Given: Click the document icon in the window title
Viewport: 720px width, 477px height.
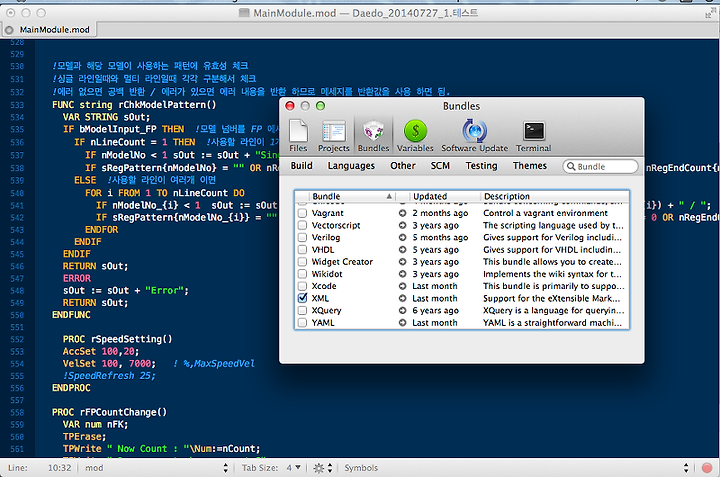Looking at the screenshot, I should [244, 13].
